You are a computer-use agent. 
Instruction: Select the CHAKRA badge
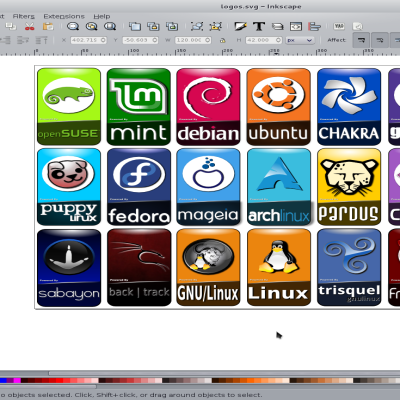pyautogui.click(x=349, y=107)
